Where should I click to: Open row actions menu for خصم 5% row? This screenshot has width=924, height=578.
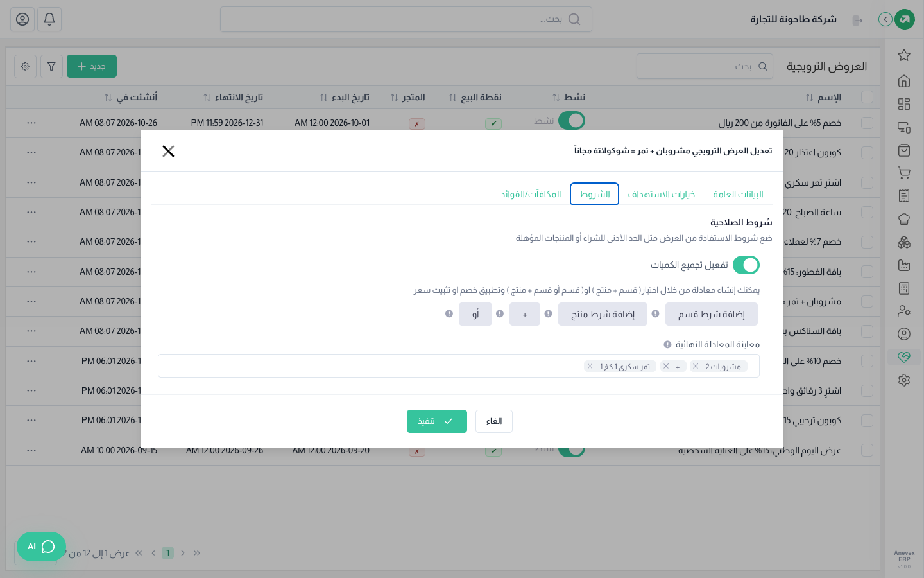click(x=31, y=123)
